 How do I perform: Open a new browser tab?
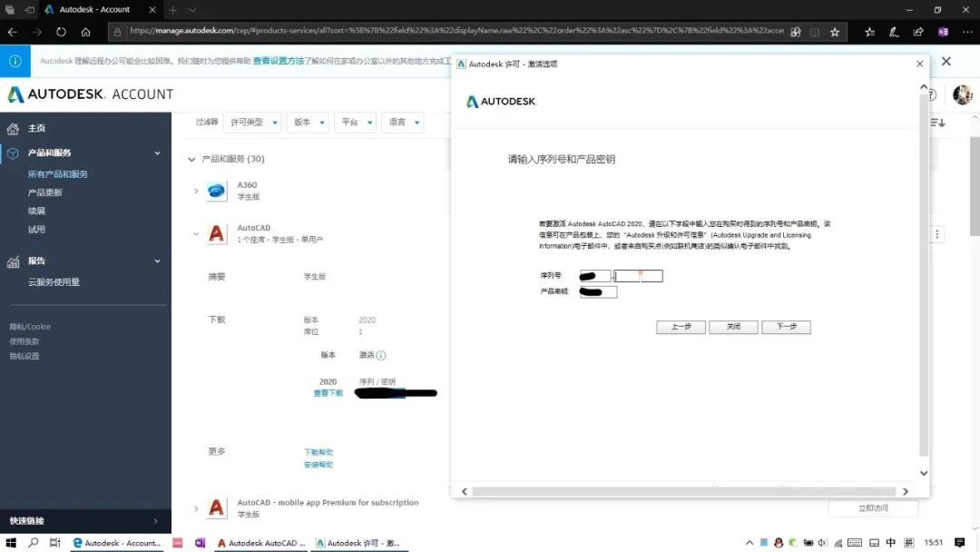[x=172, y=9]
